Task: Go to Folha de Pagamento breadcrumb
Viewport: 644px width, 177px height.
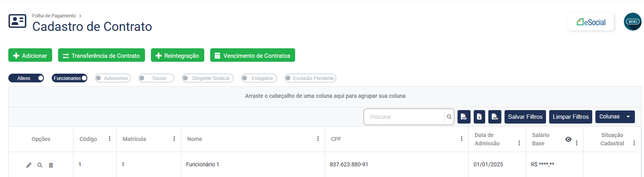Action: tap(54, 16)
